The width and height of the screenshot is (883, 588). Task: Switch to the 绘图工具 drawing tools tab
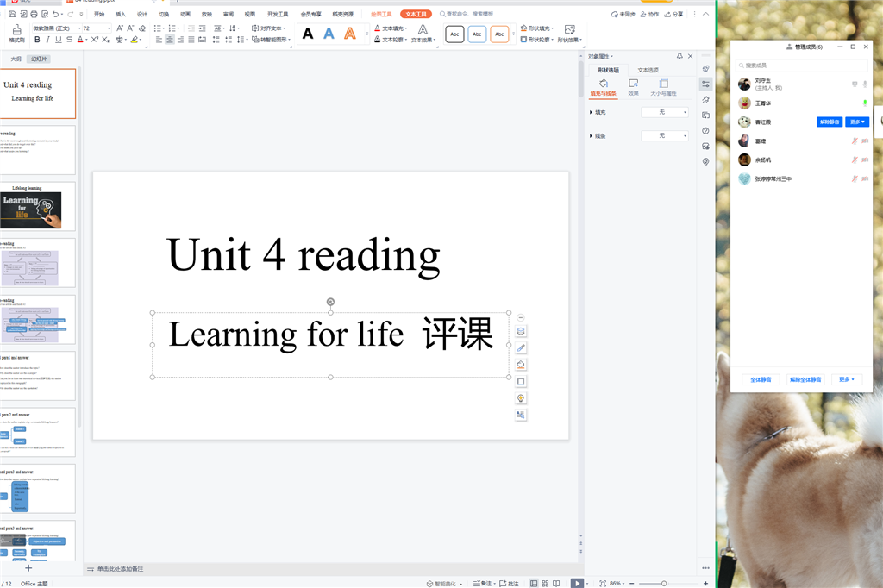(381, 14)
